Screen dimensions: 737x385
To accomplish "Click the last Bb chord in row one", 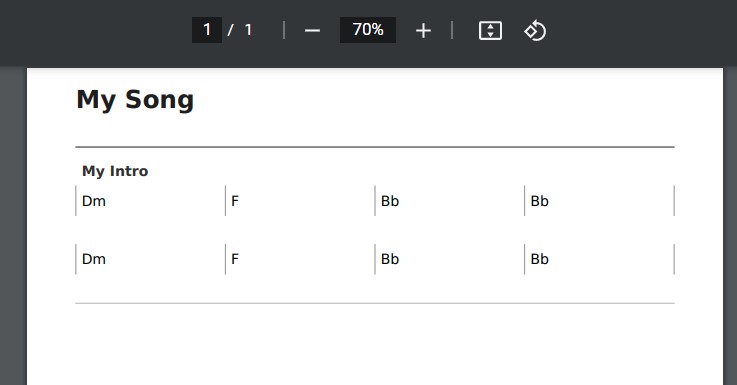I will (540, 201).
